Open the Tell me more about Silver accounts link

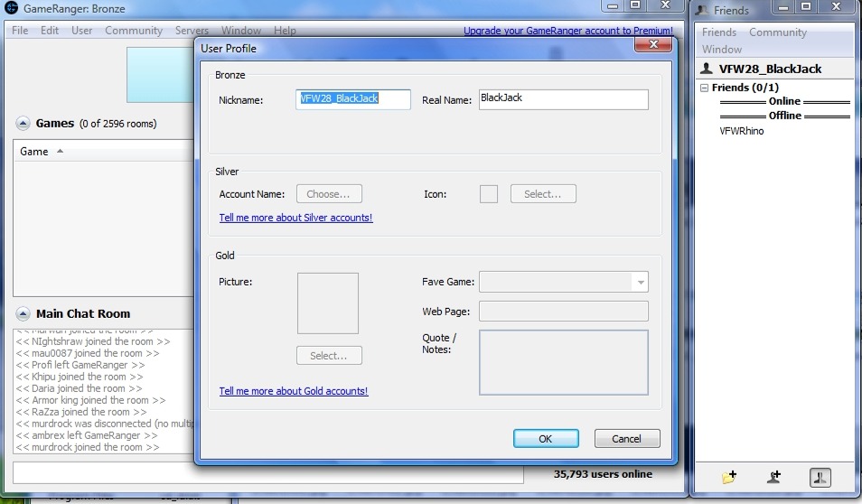click(x=295, y=218)
